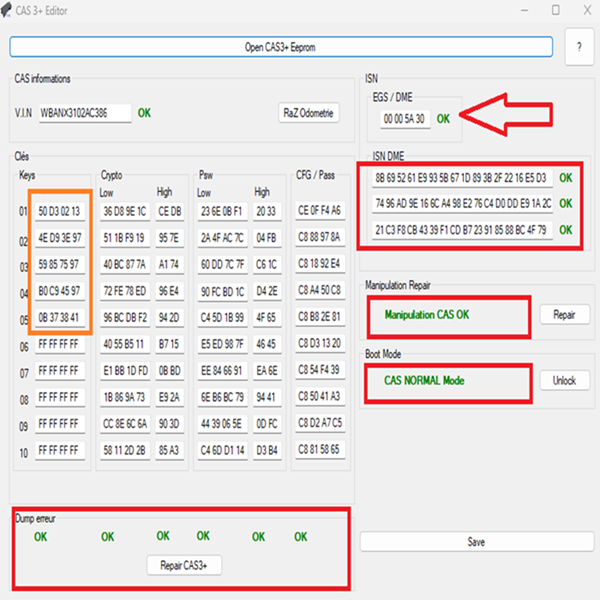Screen dimensions: 600x600
Task: Select key 06 field FF FF FF FF
Action: point(60,344)
